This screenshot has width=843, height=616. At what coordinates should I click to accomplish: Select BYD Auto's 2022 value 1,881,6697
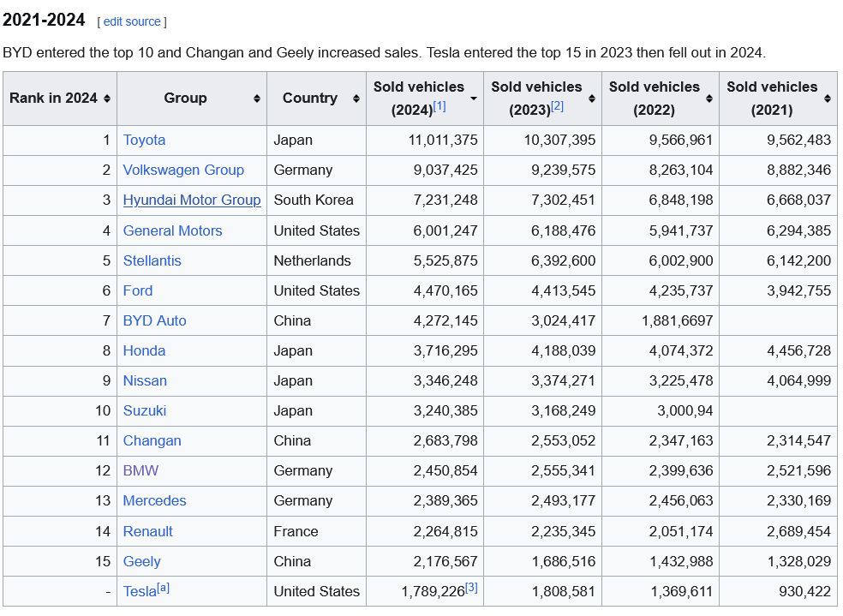[x=678, y=321]
